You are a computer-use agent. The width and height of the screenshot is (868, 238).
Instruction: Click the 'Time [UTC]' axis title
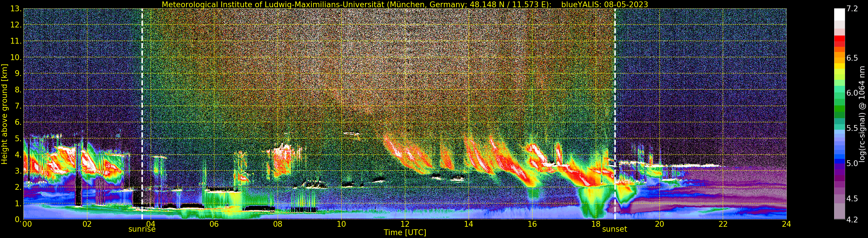click(405, 233)
